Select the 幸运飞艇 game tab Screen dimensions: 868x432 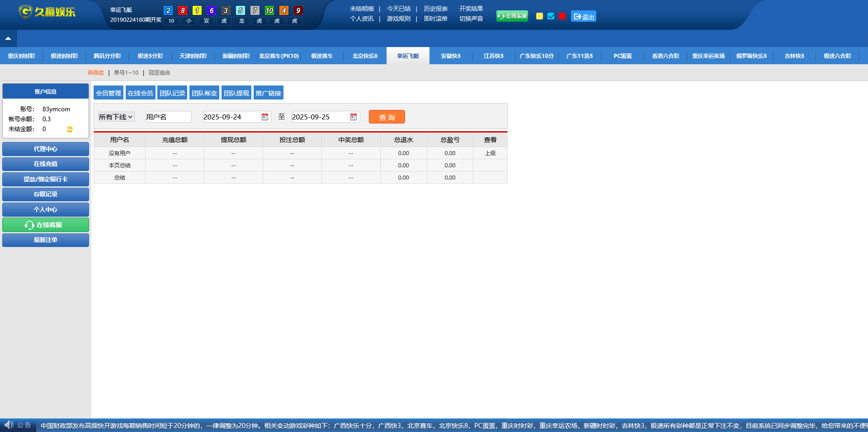408,56
